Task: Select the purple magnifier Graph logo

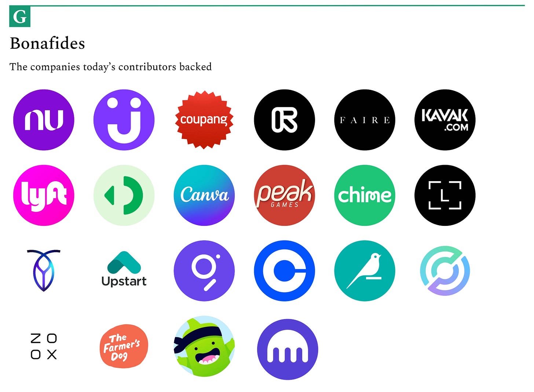Action: click(204, 271)
